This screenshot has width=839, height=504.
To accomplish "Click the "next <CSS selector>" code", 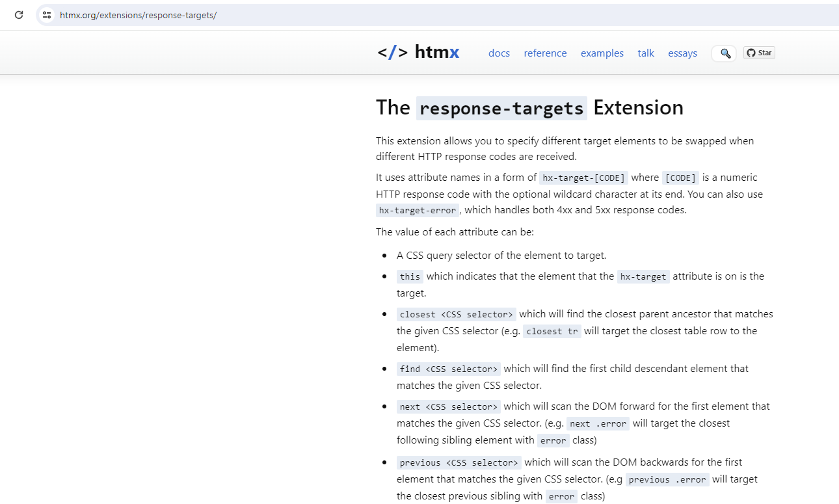I will click(449, 407).
